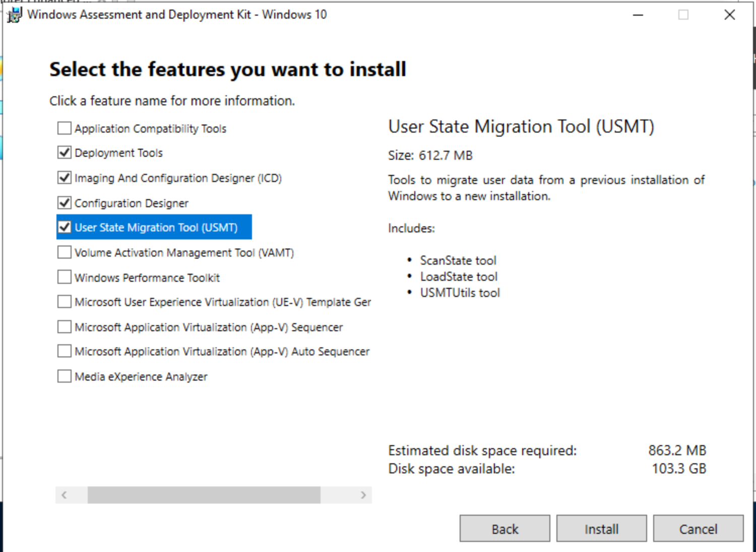This screenshot has height=552, width=756.
Task: Click the 'Size: 612.7 MB' text
Action: coord(430,155)
